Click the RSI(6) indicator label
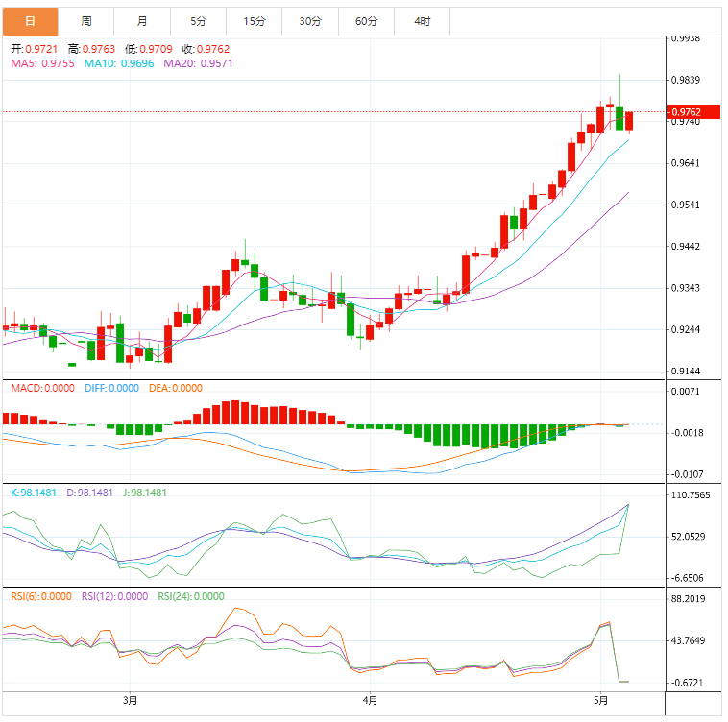This screenshot has width=728, height=722. (x=40, y=596)
